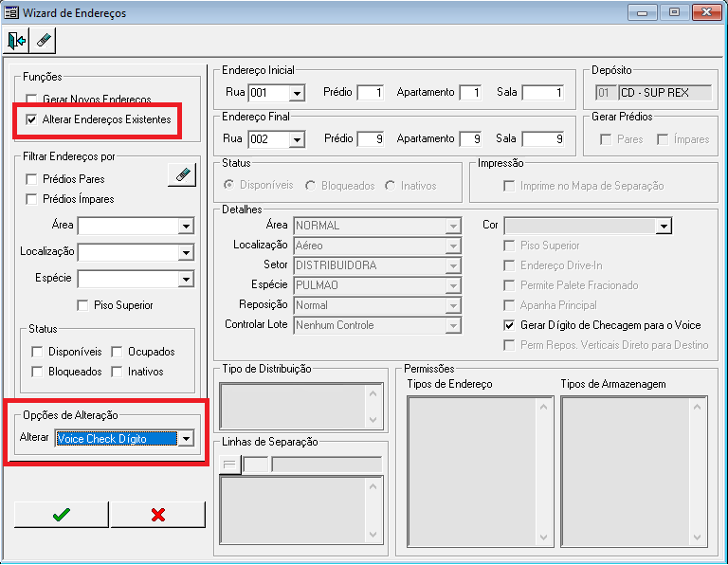Close the Wizard de Endereços window
This screenshot has height=565, width=728.
click(706, 12)
